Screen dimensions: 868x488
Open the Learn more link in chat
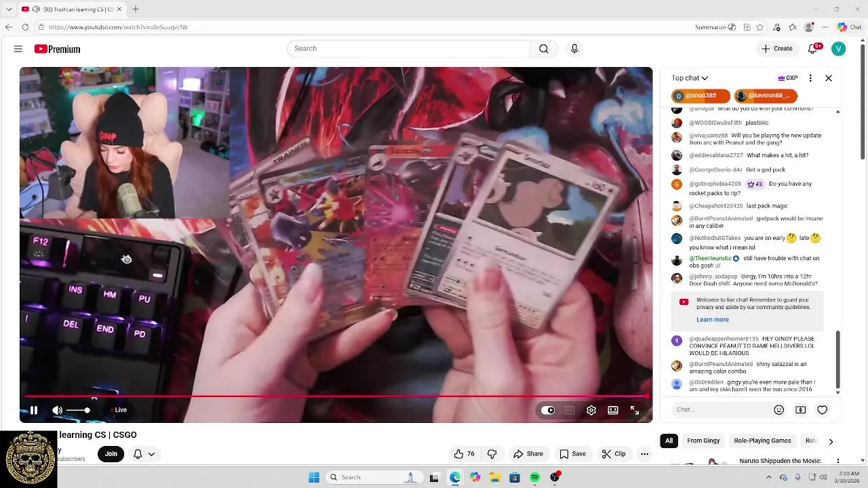[x=713, y=320]
